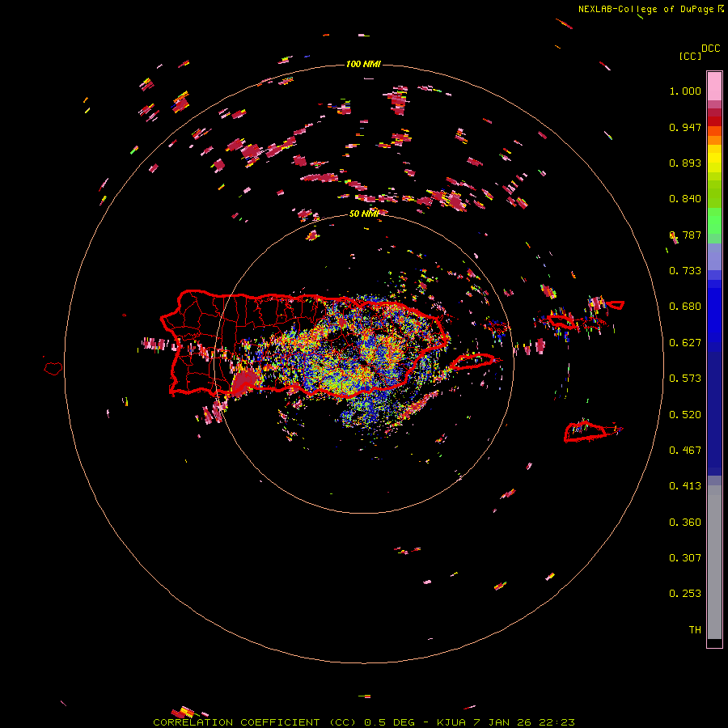Click the 0.573 value on the color scale
Viewport: 728px width, 728px height.
[685, 379]
